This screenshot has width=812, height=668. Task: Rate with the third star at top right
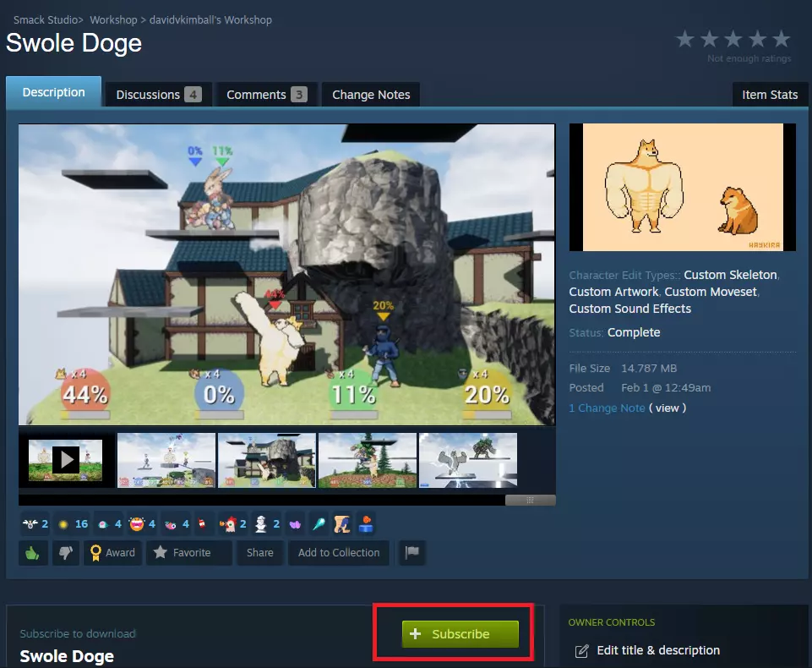[x=733, y=39]
